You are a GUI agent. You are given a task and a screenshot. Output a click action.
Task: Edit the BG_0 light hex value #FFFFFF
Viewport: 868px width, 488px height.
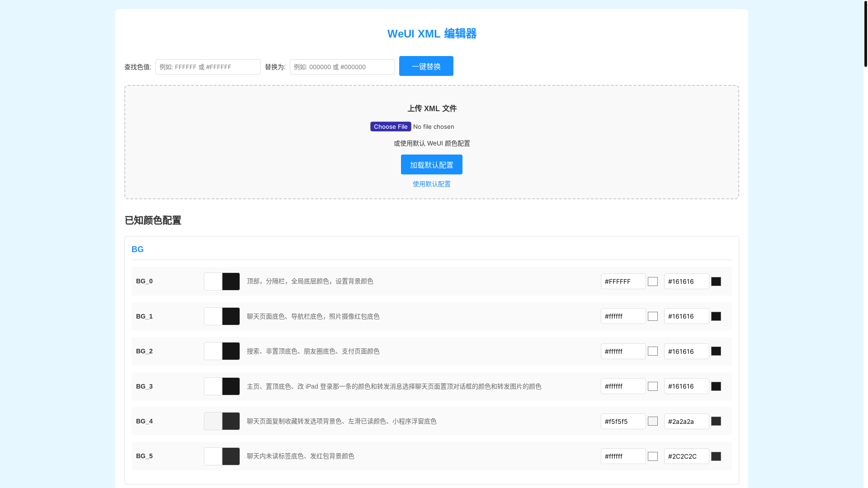(623, 282)
